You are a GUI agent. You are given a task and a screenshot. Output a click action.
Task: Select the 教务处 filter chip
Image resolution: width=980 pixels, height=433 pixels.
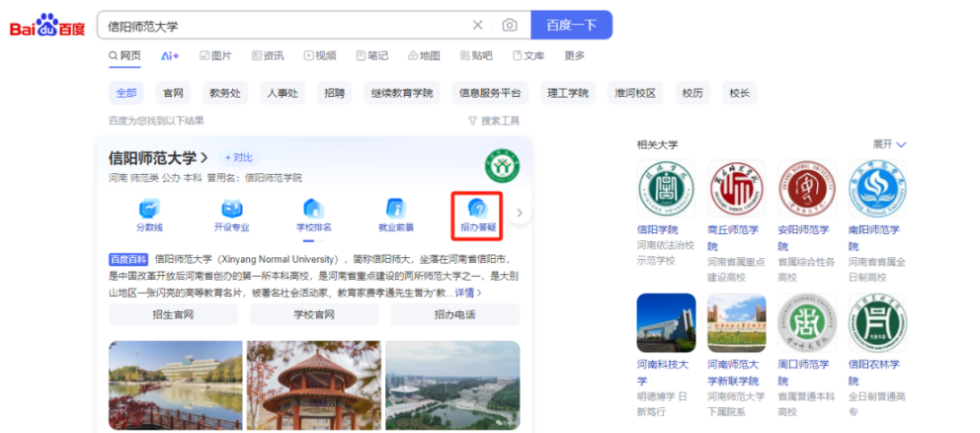tap(225, 93)
